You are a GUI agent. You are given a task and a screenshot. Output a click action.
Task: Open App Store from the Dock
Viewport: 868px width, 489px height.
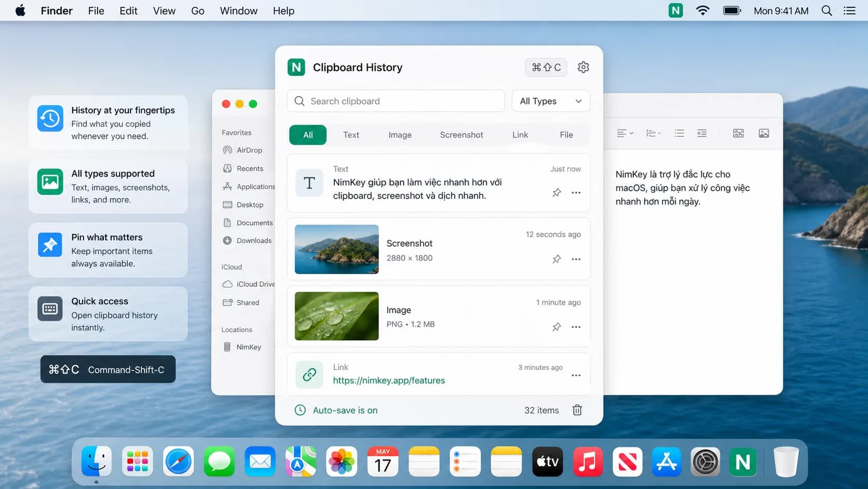tap(667, 461)
